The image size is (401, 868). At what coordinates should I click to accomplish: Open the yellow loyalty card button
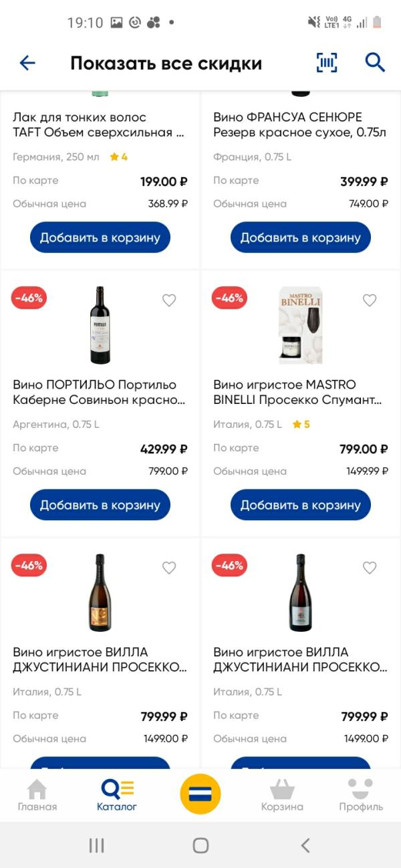[200, 794]
